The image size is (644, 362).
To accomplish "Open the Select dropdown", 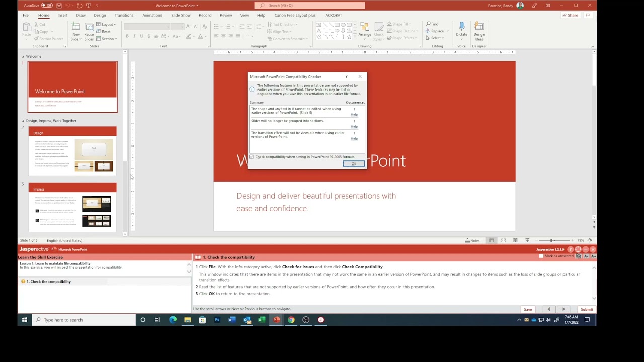I will (435, 38).
